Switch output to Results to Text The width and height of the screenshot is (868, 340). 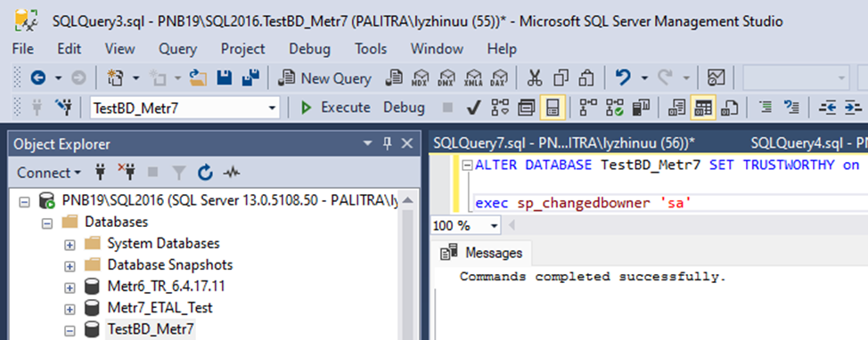coord(676,108)
